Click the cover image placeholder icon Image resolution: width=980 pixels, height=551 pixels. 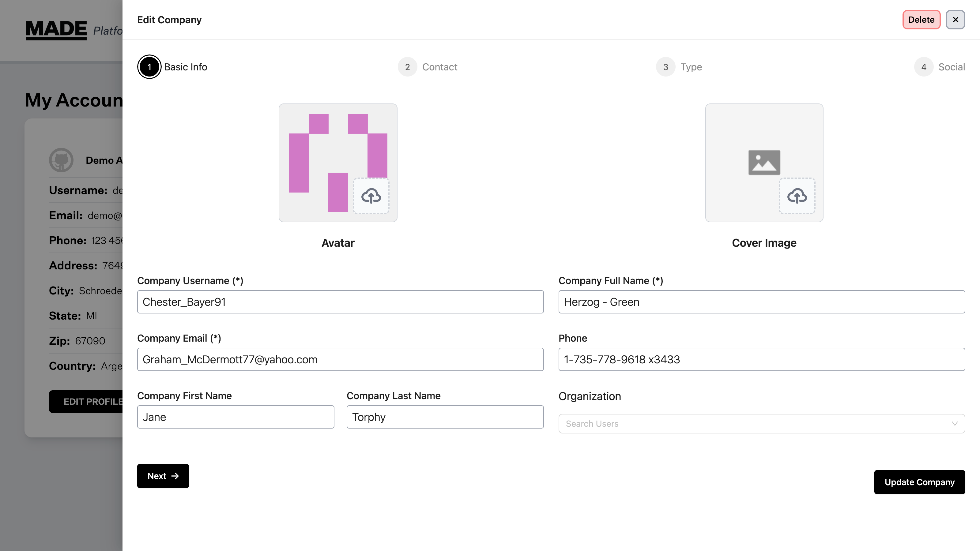764,162
